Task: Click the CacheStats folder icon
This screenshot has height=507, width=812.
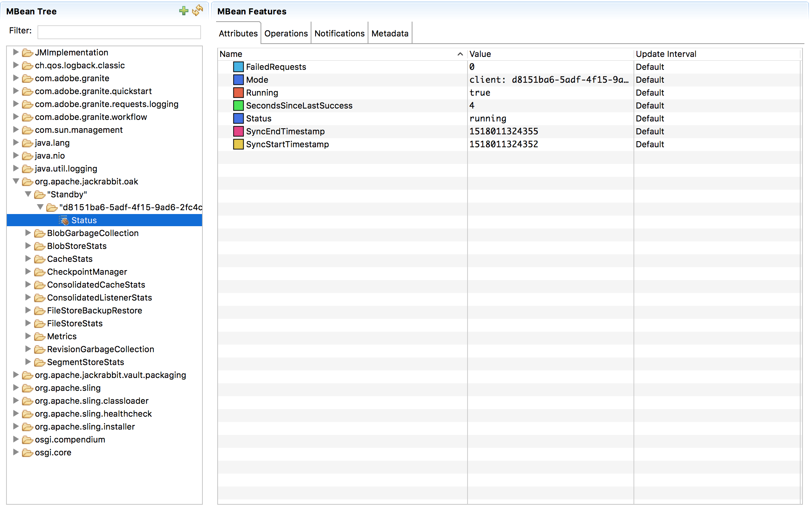Action: point(39,259)
